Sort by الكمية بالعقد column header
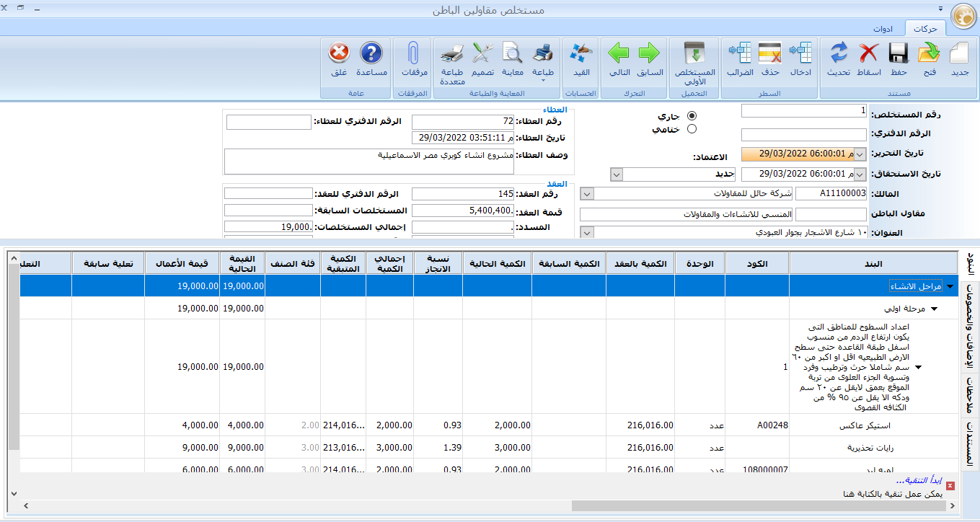This screenshot has height=522, width=980. 641,263
